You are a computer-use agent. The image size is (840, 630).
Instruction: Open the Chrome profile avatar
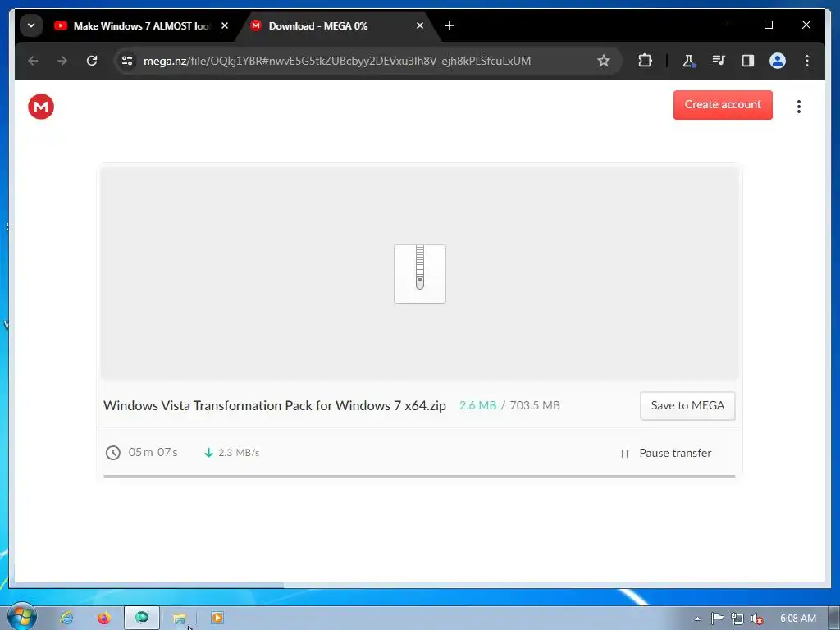pos(778,61)
